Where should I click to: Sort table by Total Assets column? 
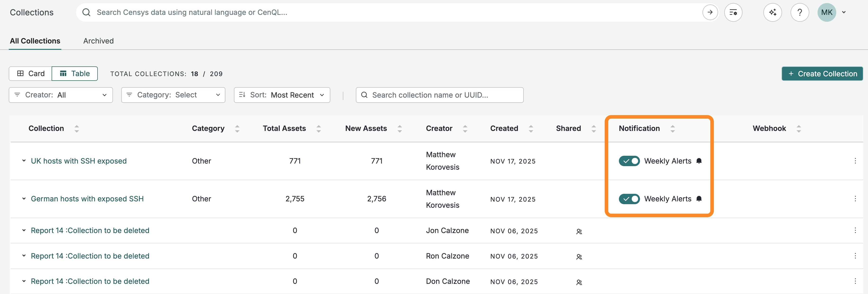pyautogui.click(x=318, y=129)
